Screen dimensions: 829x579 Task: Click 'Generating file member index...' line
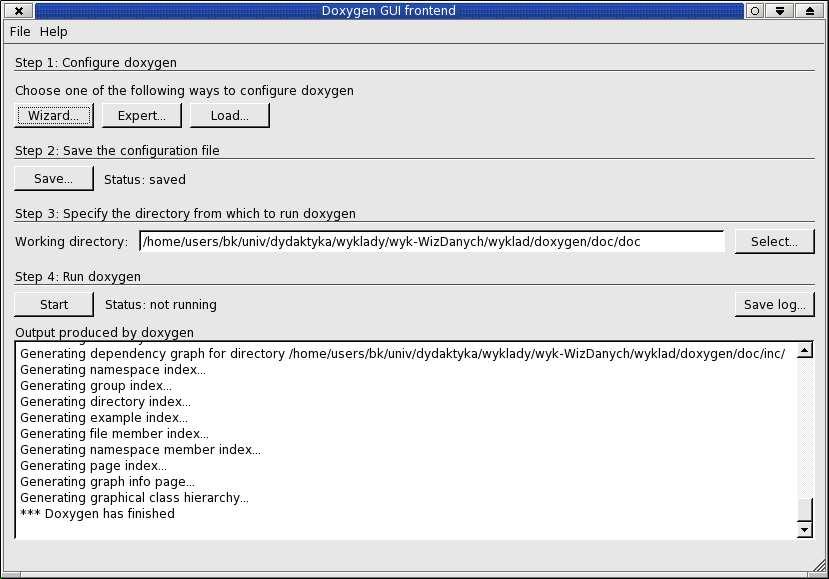point(114,434)
